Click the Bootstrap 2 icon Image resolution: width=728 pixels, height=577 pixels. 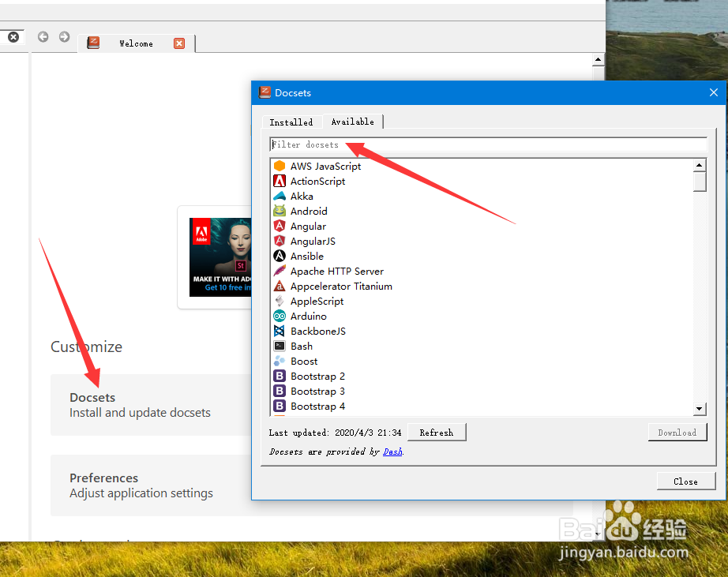pyautogui.click(x=279, y=376)
